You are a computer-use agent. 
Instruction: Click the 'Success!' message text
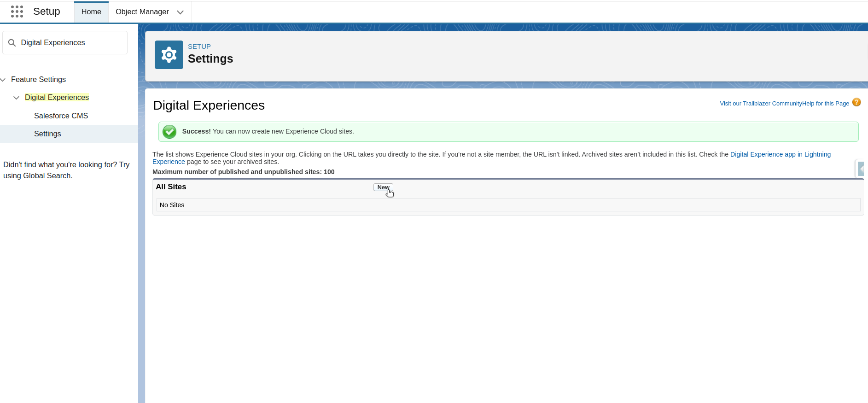point(196,131)
